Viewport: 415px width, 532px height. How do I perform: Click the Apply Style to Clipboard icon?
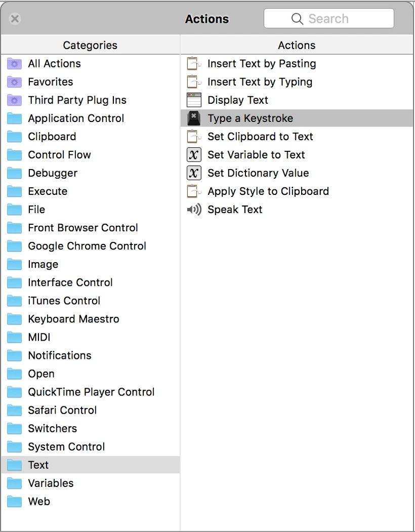194,191
